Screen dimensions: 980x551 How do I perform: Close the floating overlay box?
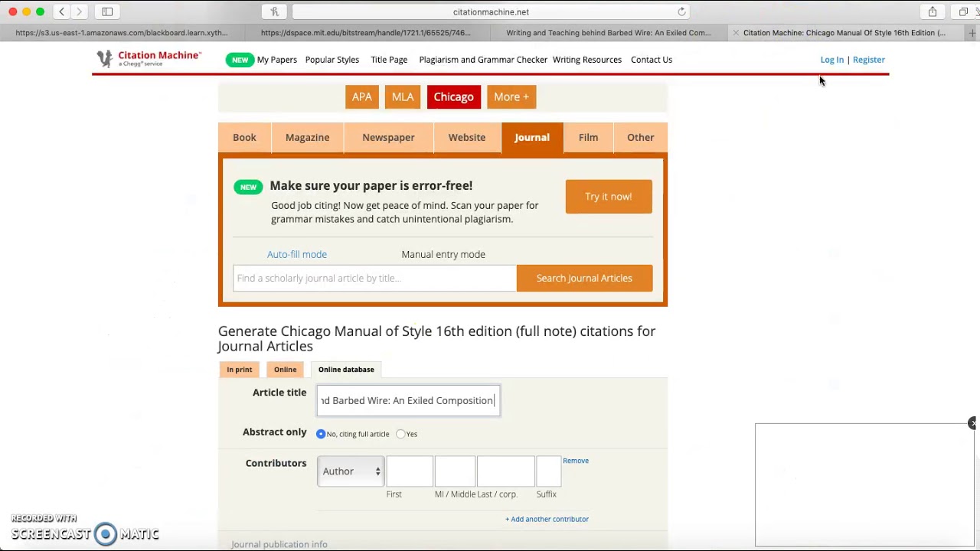pos(972,423)
